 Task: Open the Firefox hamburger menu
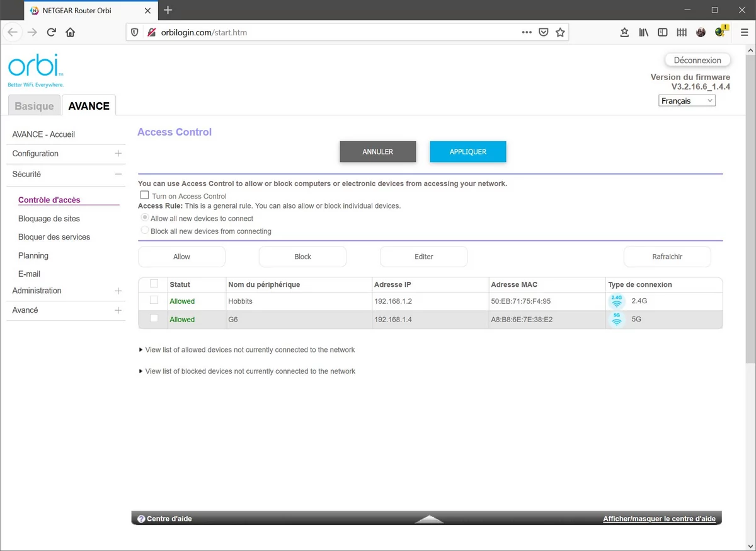pyautogui.click(x=744, y=32)
